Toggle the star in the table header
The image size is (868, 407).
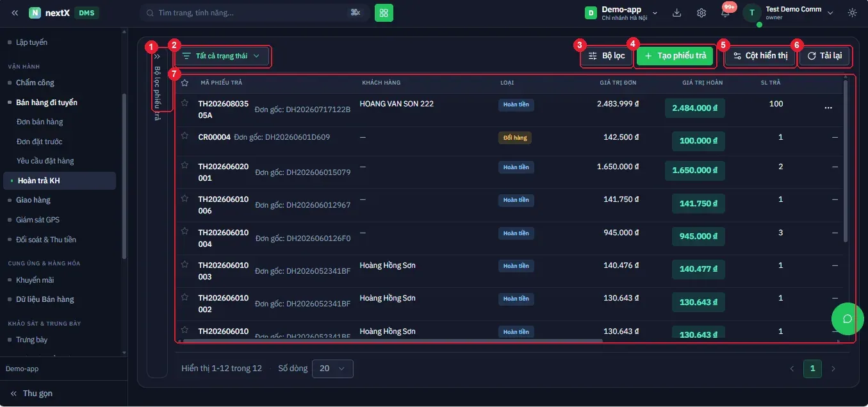tap(184, 83)
